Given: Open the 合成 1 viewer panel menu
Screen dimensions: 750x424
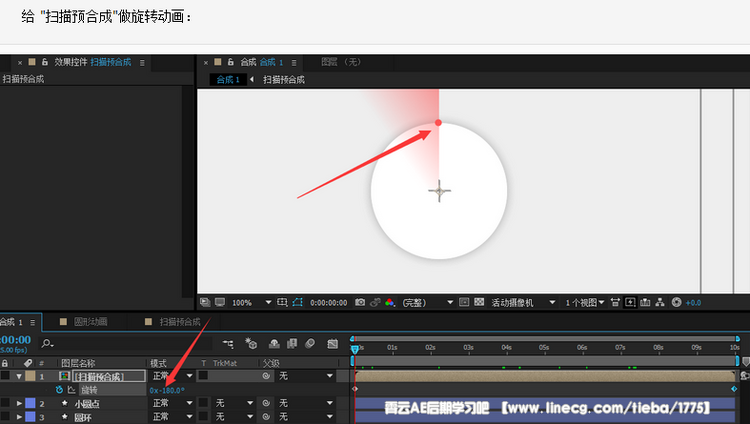Looking at the screenshot, I should pyautogui.click(x=294, y=62).
